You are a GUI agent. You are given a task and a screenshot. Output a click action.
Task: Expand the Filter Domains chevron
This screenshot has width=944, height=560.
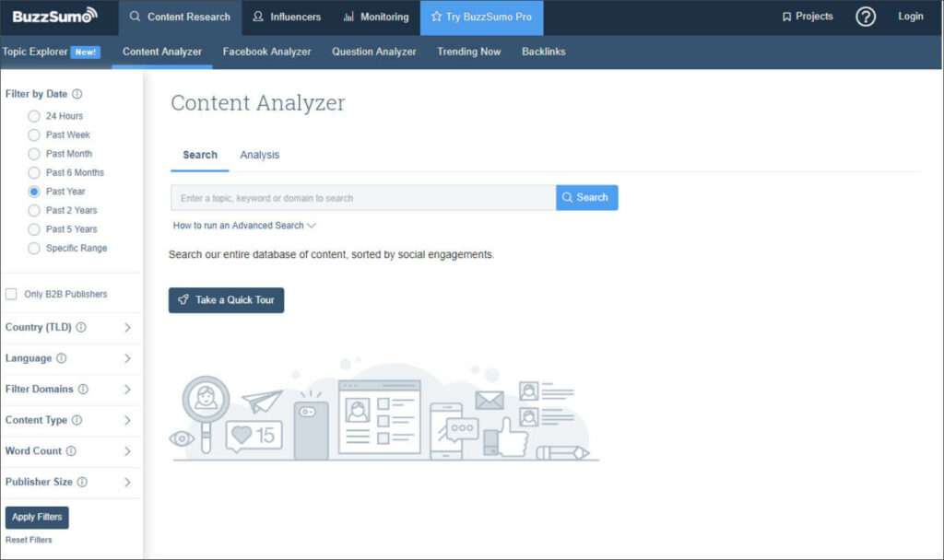click(127, 390)
